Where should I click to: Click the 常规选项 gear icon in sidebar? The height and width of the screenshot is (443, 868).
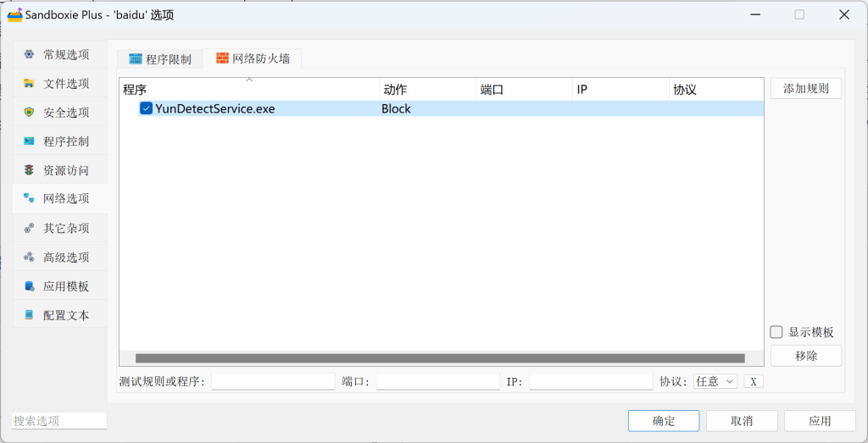pos(29,54)
